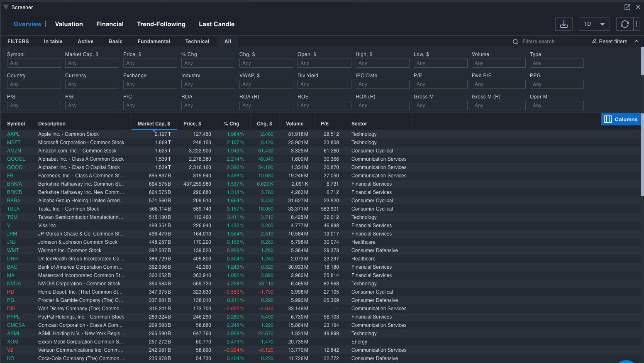
Task: Open the TSLA symbol link
Action: (x=13, y=209)
